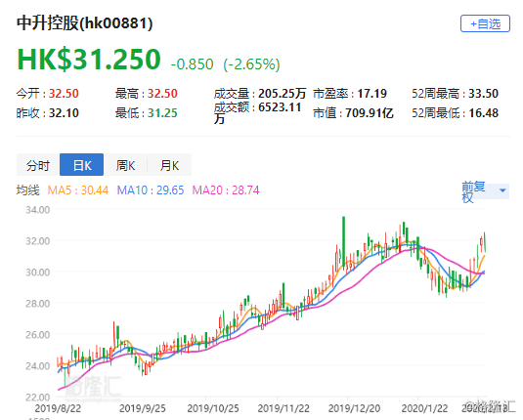Click the 24.00 y-axis label
The image size is (523, 420).
coord(38,366)
